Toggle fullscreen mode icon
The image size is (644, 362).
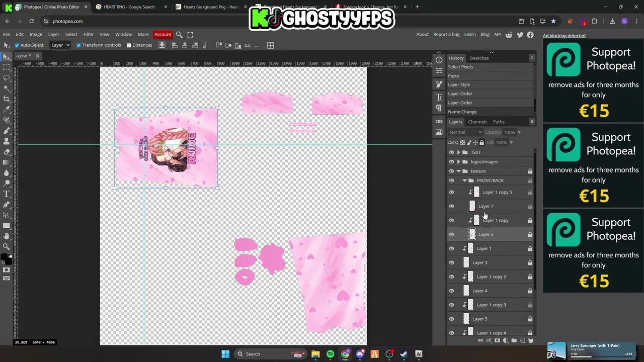190,35
